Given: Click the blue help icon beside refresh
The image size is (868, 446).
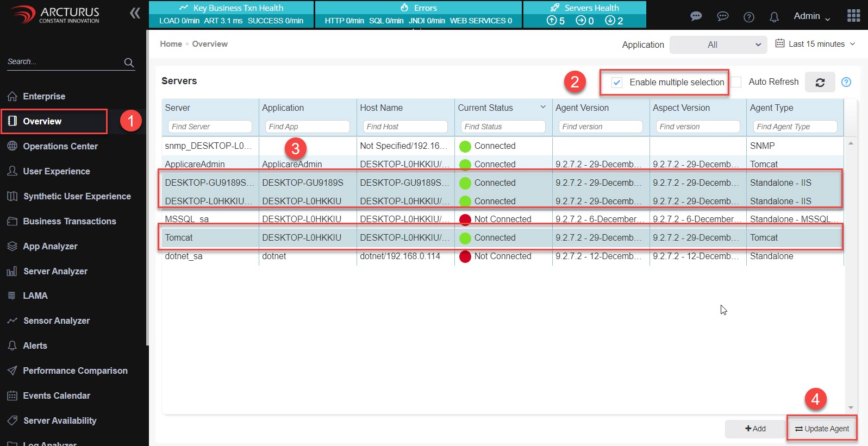Looking at the screenshot, I should (x=846, y=82).
